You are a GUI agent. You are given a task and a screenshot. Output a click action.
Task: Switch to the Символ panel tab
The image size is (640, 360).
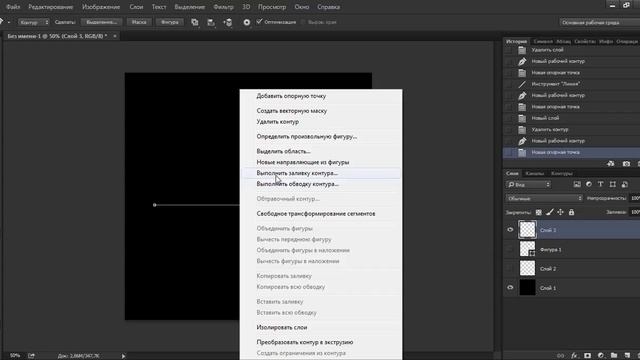coord(542,42)
